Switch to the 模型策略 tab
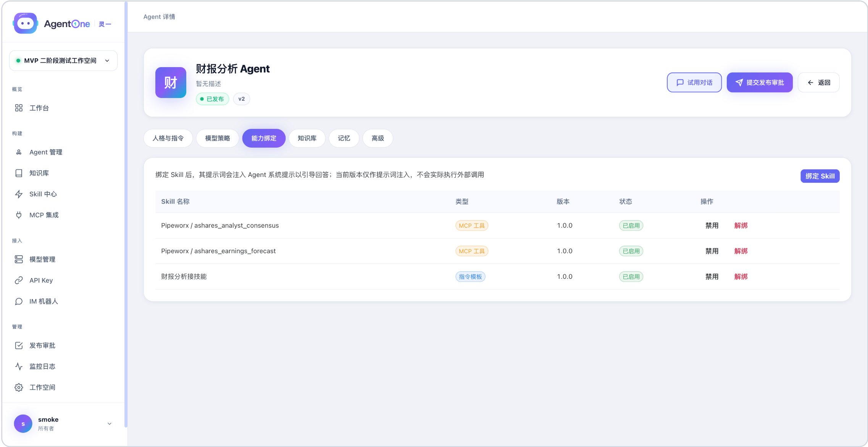Image resolution: width=868 pixels, height=447 pixels. tap(218, 138)
